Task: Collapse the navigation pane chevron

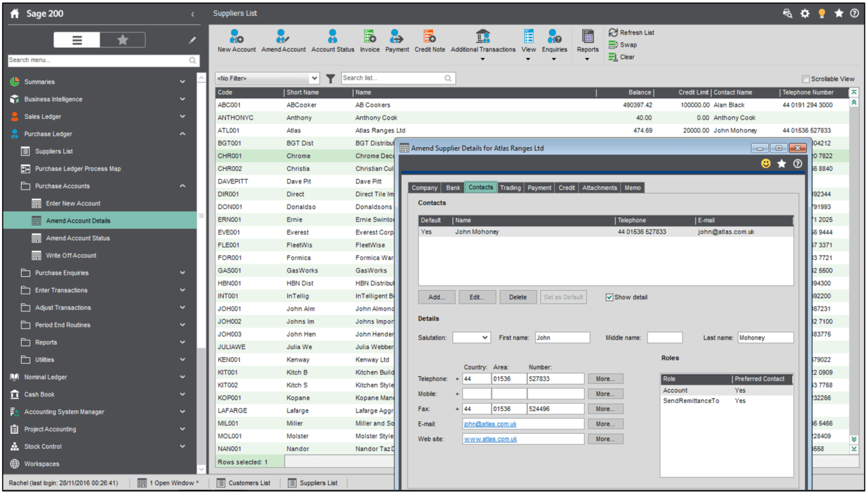Action: click(192, 13)
